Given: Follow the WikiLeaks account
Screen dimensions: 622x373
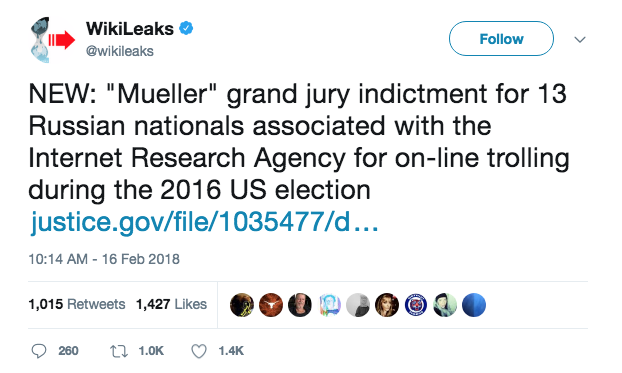Looking at the screenshot, I should [x=501, y=38].
